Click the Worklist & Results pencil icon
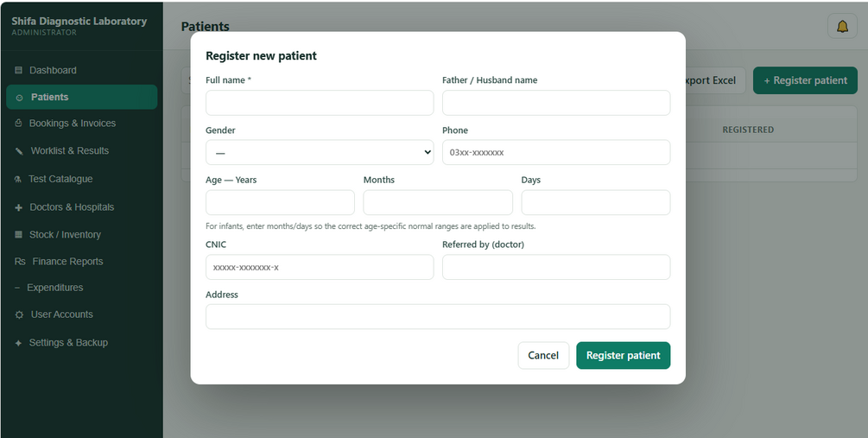The width and height of the screenshot is (868, 438). coord(19,150)
